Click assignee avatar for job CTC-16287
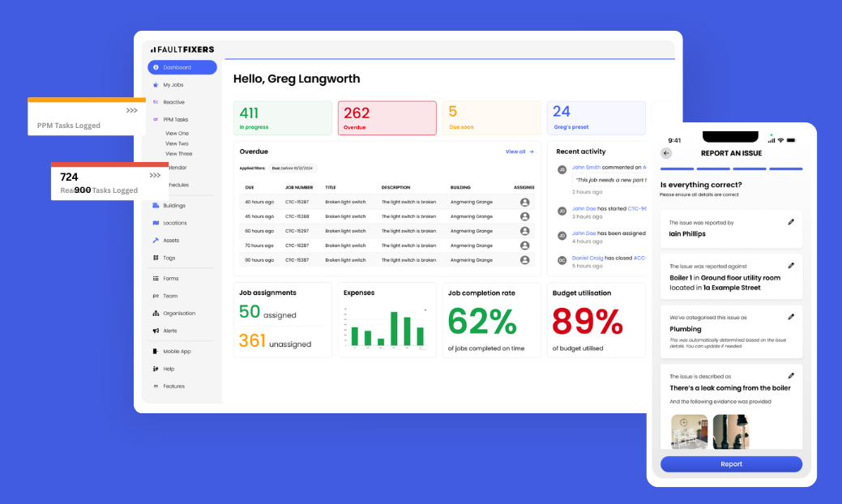The width and height of the screenshot is (842, 504). click(x=524, y=246)
